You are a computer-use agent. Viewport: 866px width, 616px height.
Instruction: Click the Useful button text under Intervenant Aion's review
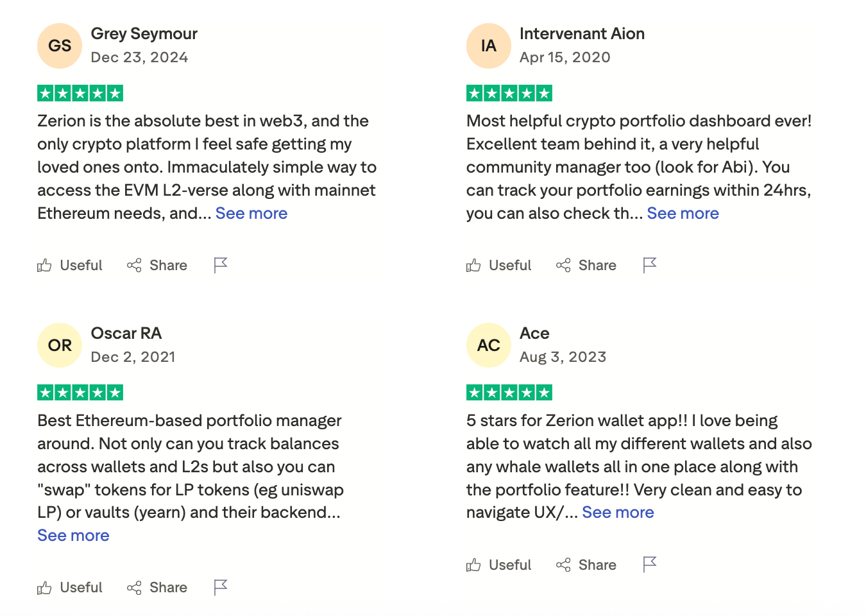[510, 265]
